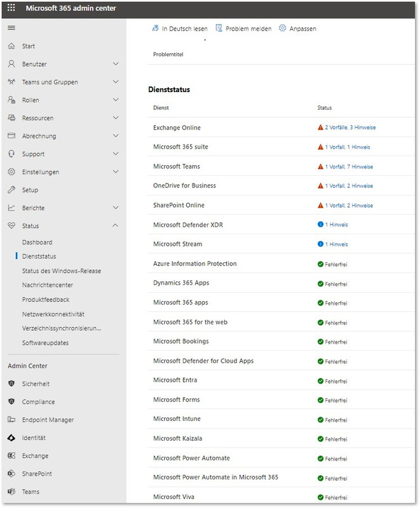
Task: Select the Microsoft Teams service row
Action: [281, 166]
